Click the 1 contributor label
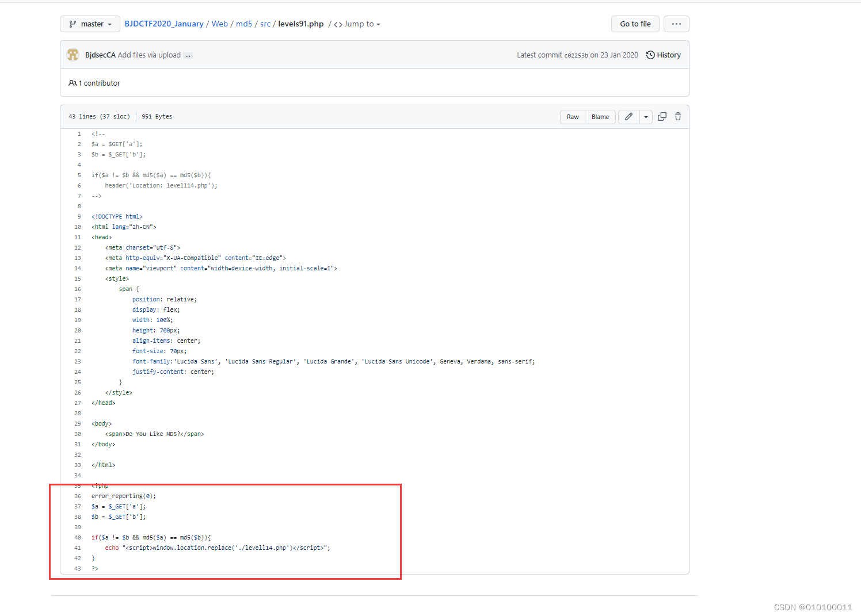Screen dimensions: 861x616 94,83
